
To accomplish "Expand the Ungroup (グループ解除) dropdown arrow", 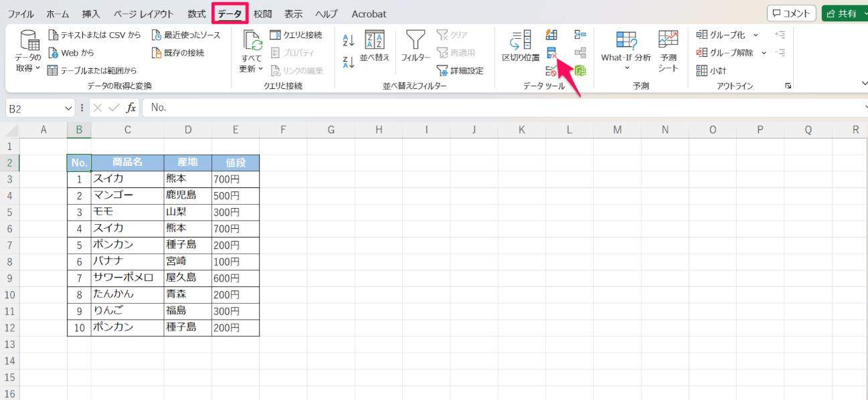I will (x=764, y=52).
